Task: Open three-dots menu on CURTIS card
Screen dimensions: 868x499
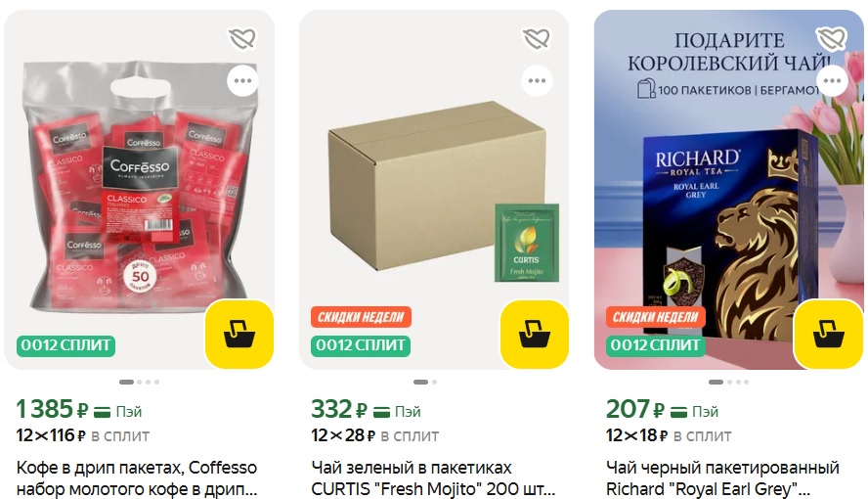Action: (x=537, y=81)
